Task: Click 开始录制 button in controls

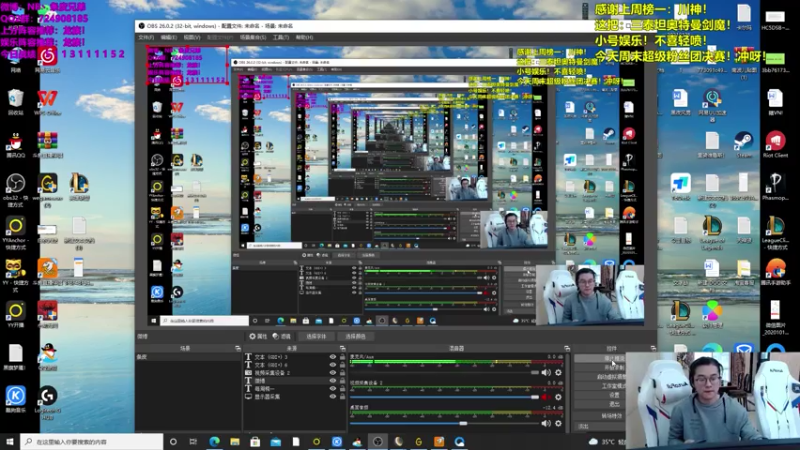Action: pos(614,367)
